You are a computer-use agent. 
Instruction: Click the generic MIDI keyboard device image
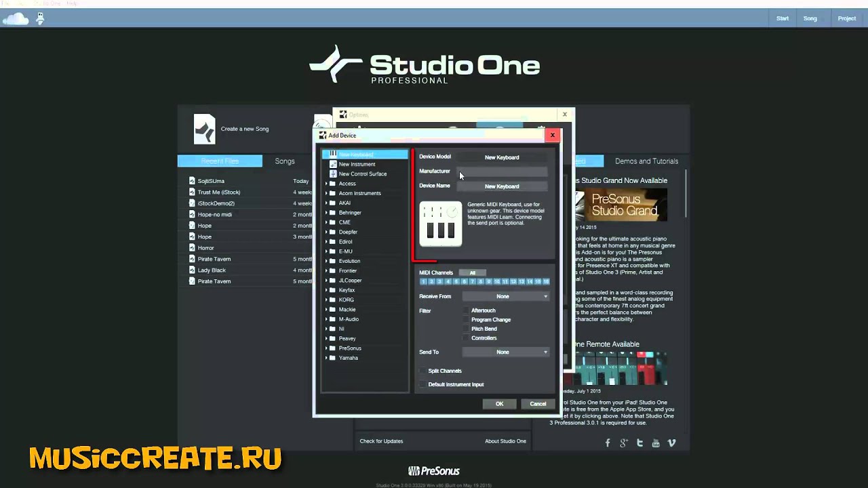[441, 224]
